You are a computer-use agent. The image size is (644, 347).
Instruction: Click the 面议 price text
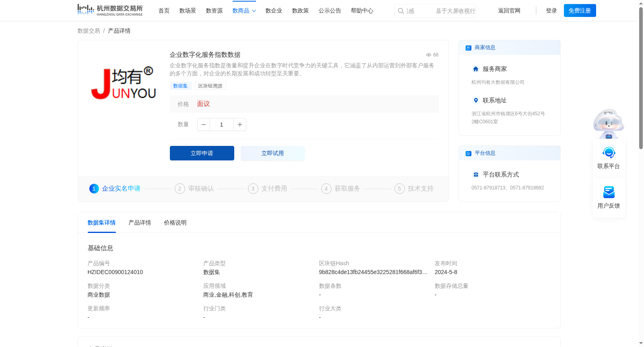pos(204,104)
